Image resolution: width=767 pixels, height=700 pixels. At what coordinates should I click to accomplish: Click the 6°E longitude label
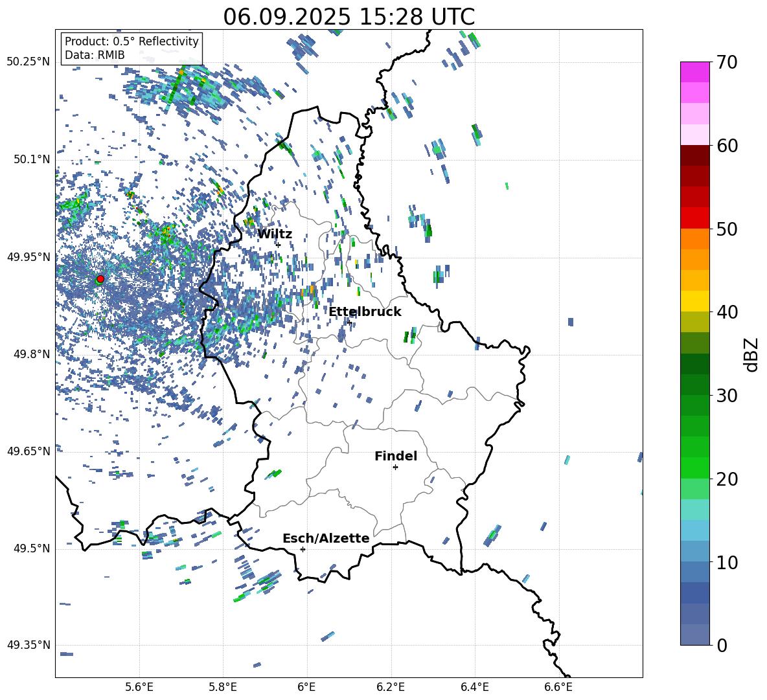(306, 687)
